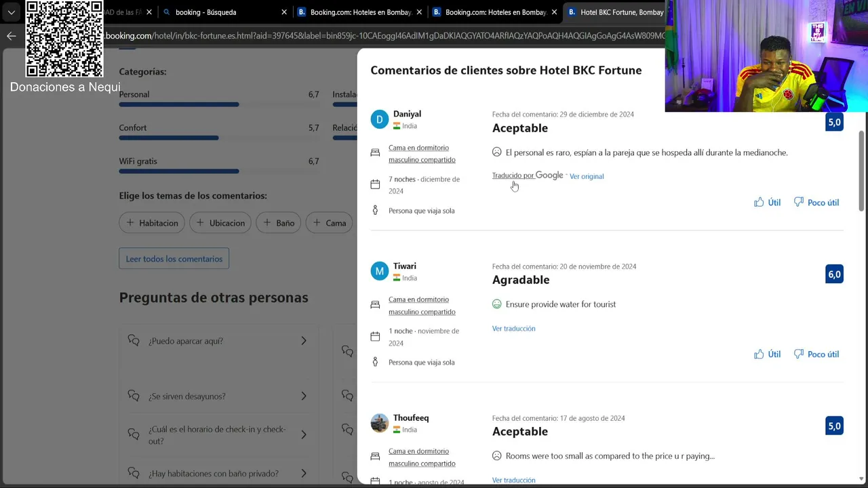Mark Tiwari's review as Poco útil
Image resolution: width=868 pixels, height=488 pixels.
[816, 354]
